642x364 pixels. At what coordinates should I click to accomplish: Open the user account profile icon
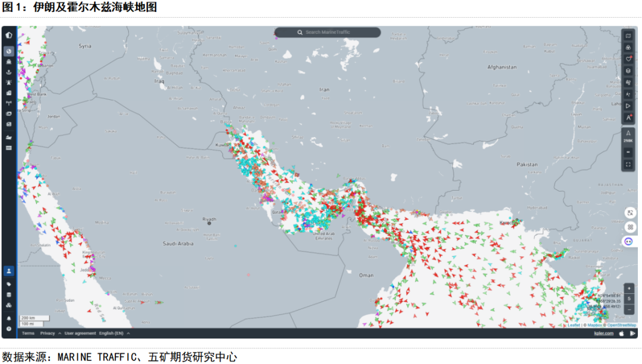click(8, 271)
